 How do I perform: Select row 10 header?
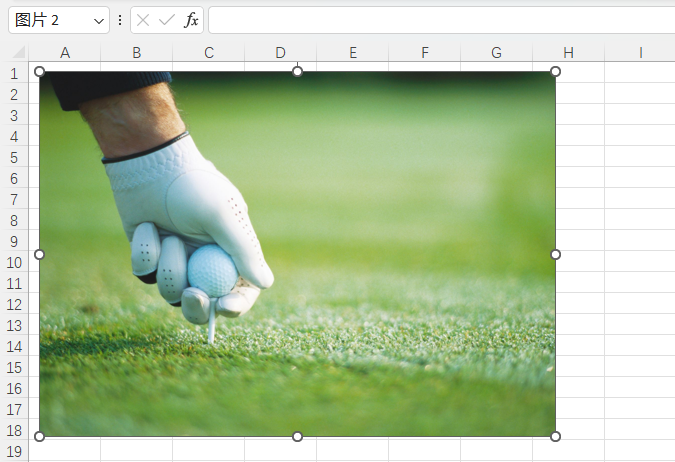point(14,263)
